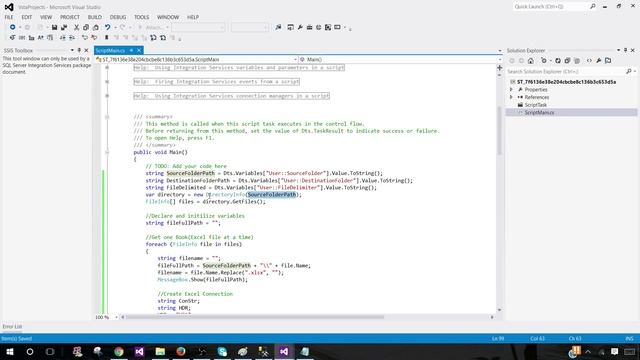640x360 pixels.
Task: Select the ScriptMain.cs editor tab
Action: pos(110,50)
